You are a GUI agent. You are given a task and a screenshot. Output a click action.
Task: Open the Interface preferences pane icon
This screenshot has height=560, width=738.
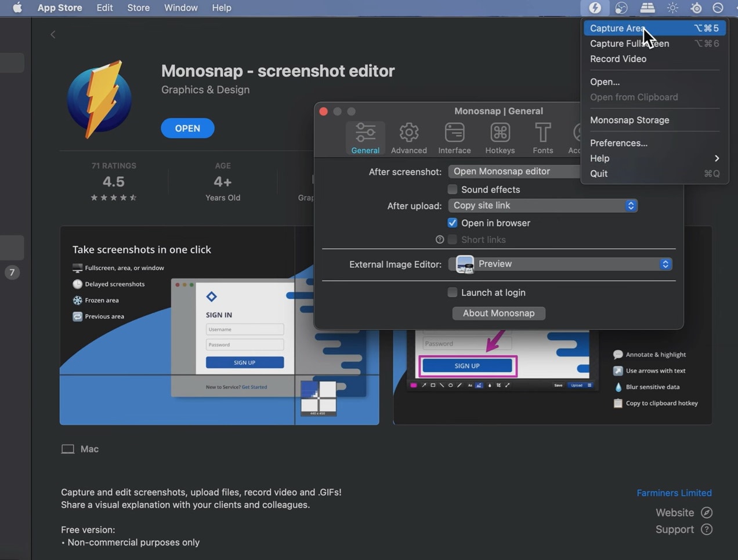454,133
